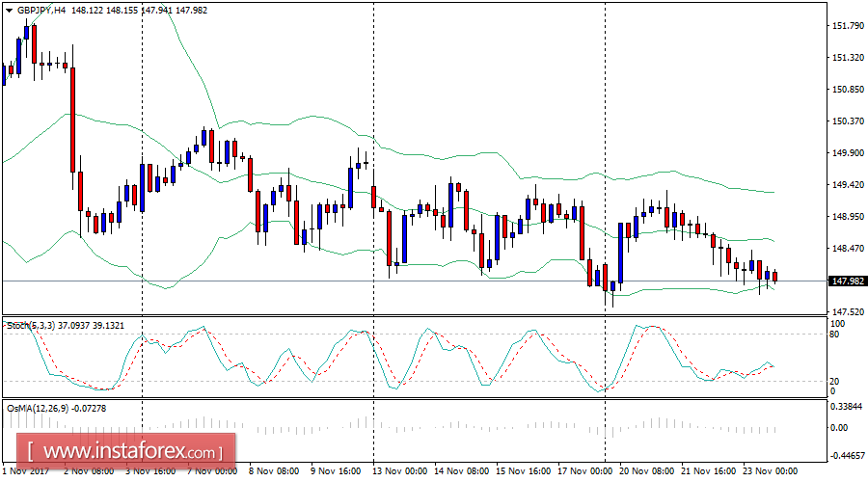Select the OsMA 0.00 scale label
Viewport: 868px width, 482px height.
[x=840, y=428]
